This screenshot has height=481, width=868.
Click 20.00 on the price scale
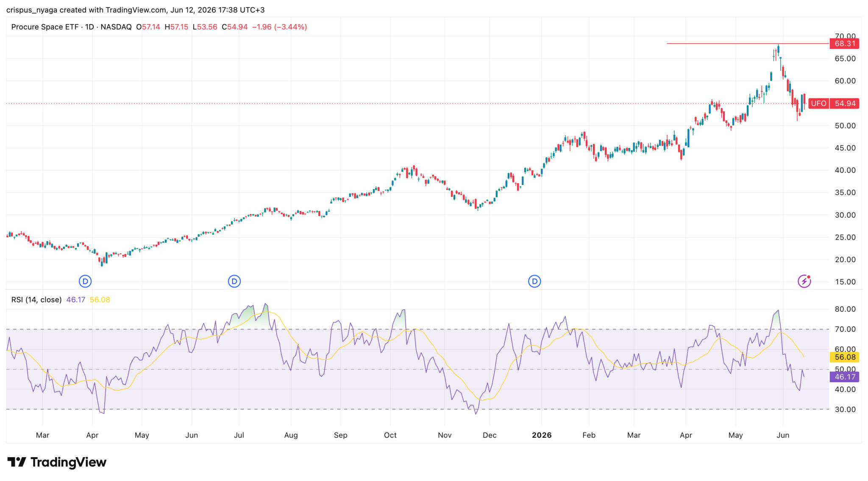click(x=845, y=260)
